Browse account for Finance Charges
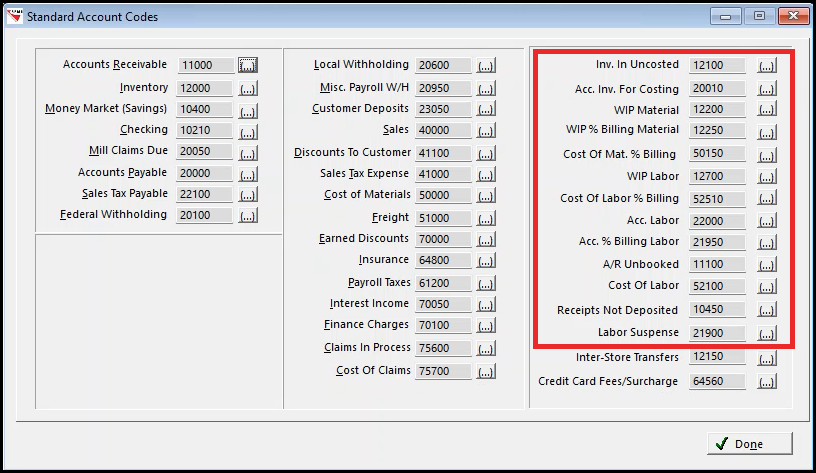This screenshot has height=473, width=816. [486, 326]
